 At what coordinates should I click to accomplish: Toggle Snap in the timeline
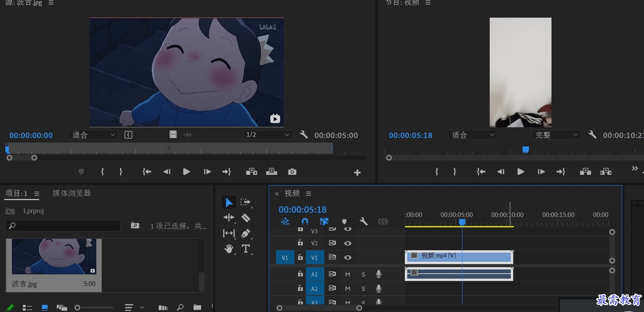(305, 222)
